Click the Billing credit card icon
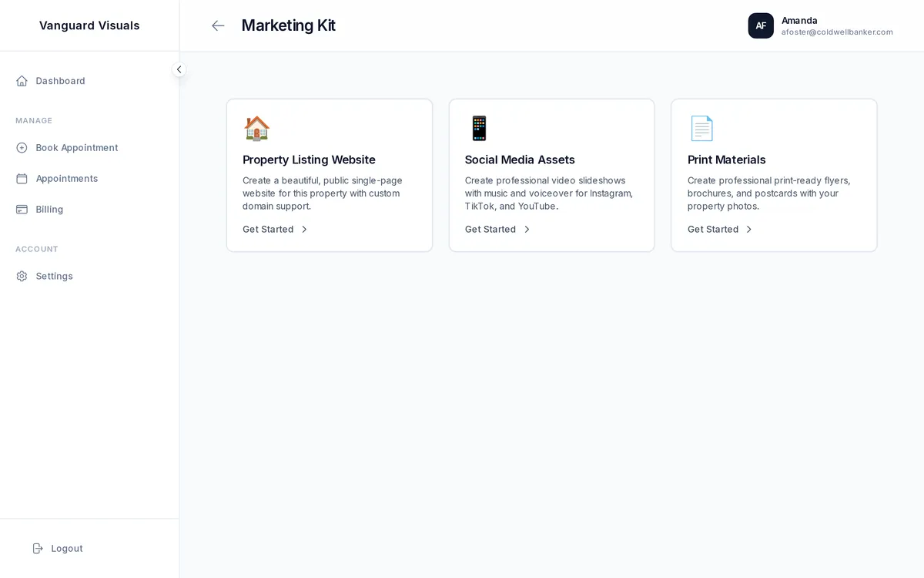Viewport: 924px width, 578px height. tap(22, 209)
